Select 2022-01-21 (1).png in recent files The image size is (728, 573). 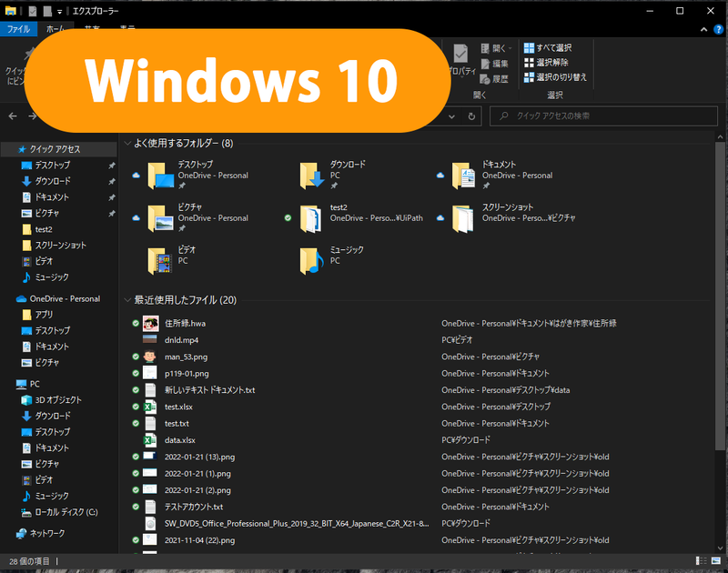[197, 474]
